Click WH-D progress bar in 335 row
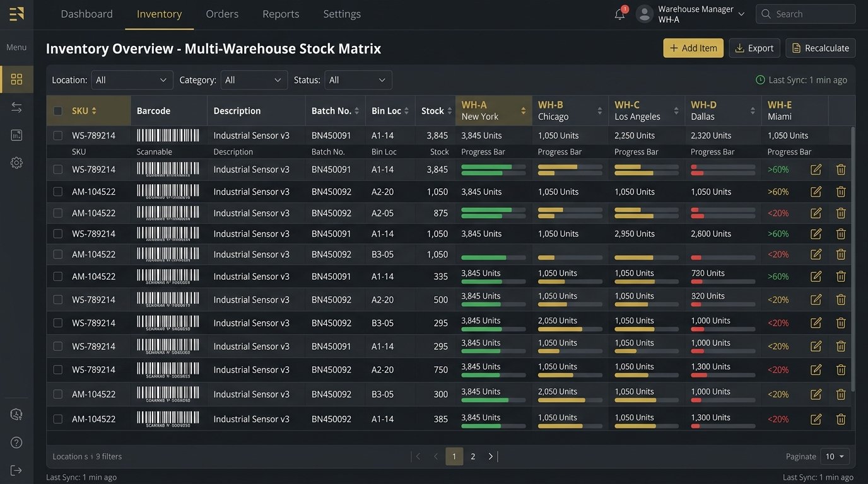 click(x=723, y=282)
